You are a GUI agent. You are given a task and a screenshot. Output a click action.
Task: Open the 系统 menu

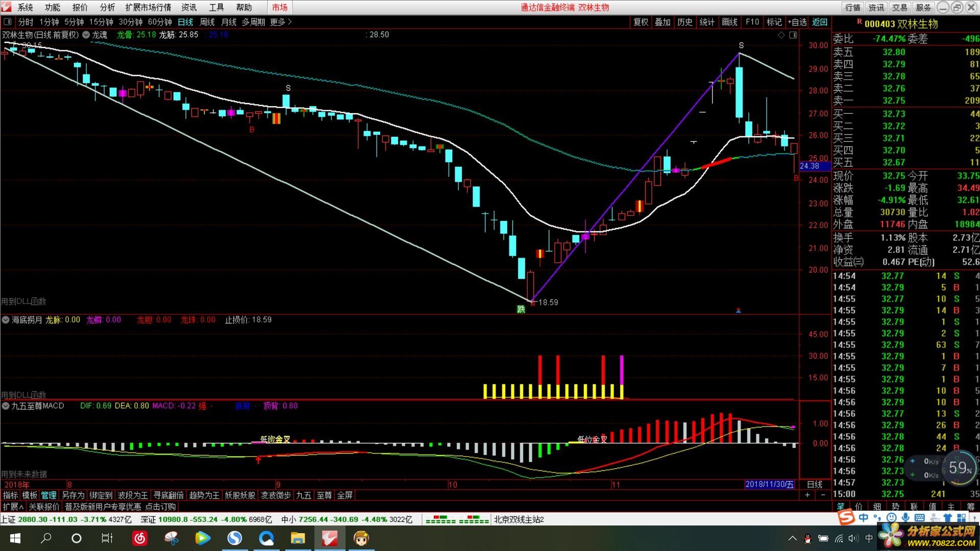click(x=25, y=7)
